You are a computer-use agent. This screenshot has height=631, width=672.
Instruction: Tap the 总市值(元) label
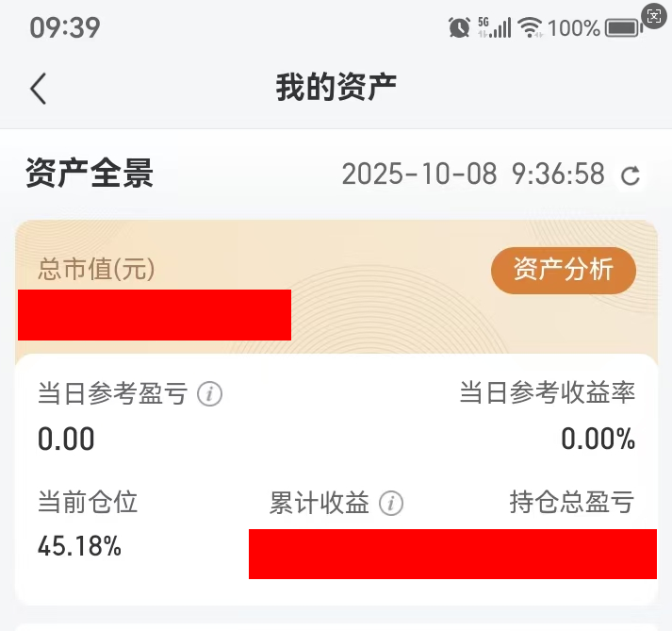(x=96, y=270)
